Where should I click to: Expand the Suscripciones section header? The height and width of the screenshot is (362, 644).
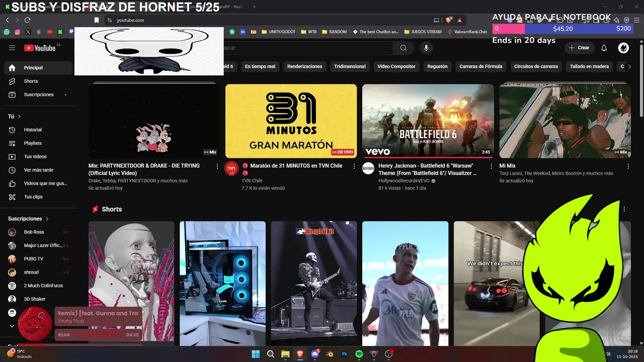tap(28, 219)
